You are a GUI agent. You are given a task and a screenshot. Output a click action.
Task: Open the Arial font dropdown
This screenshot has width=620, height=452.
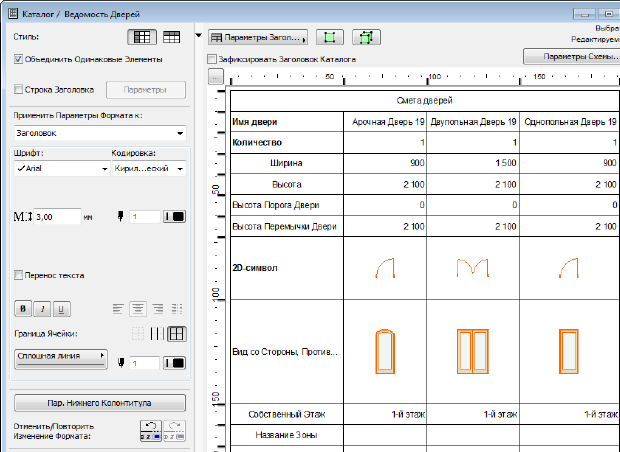point(60,170)
